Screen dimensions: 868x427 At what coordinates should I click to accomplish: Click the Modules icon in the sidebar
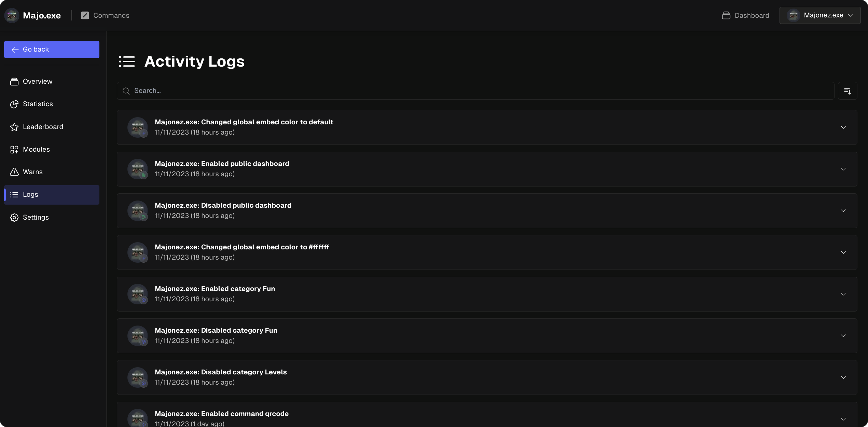point(14,149)
